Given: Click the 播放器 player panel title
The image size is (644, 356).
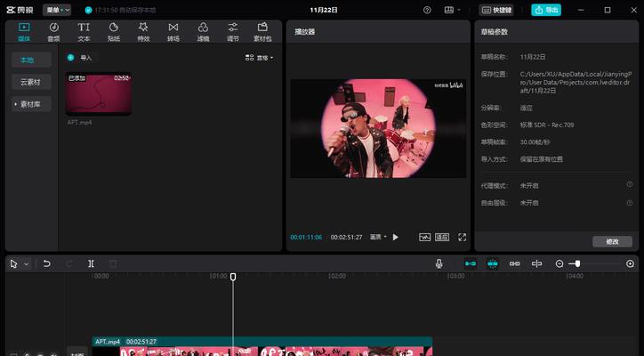Looking at the screenshot, I should [x=305, y=32].
